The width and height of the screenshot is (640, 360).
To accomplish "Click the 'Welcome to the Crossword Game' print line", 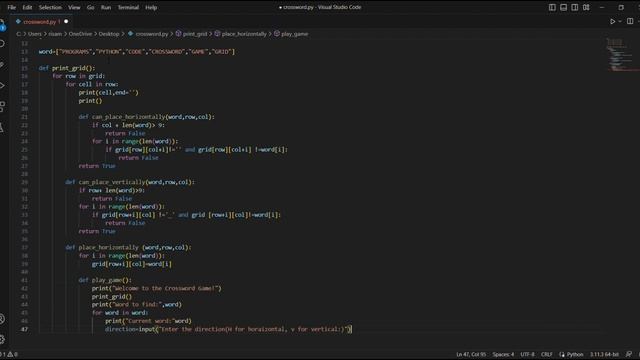I will 156,288.
